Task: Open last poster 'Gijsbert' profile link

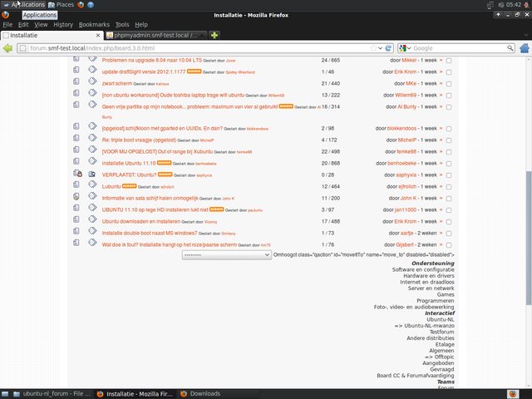Action: coord(405,244)
